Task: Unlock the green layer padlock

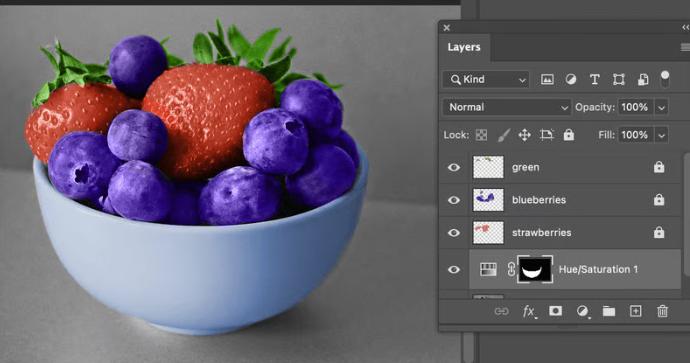Action: click(x=659, y=167)
